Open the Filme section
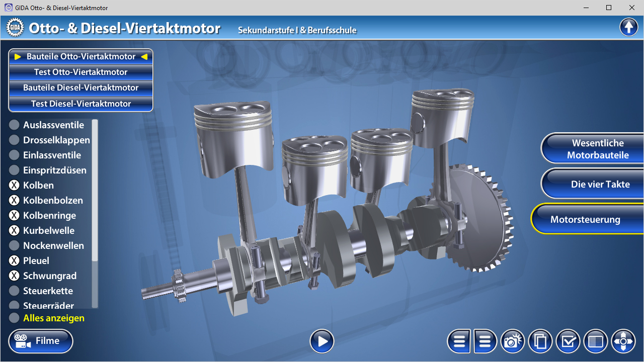Image resolution: width=644 pixels, height=362 pixels. tap(41, 341)
